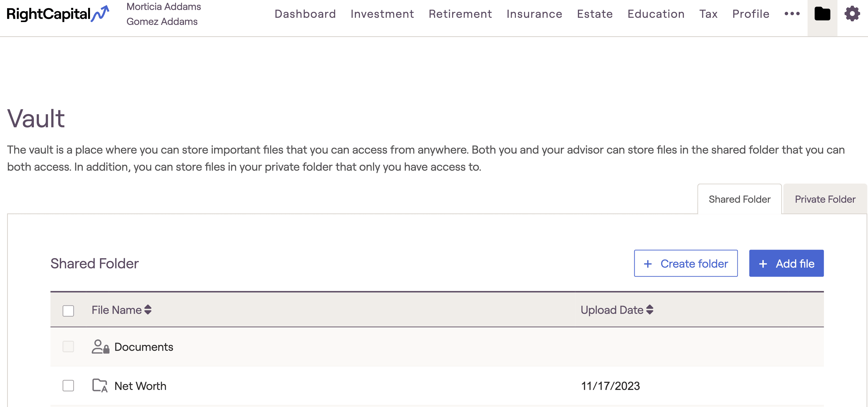Click the client name Morticia Addams
This screenshot has height=407, width=868.
pos(163,6)
